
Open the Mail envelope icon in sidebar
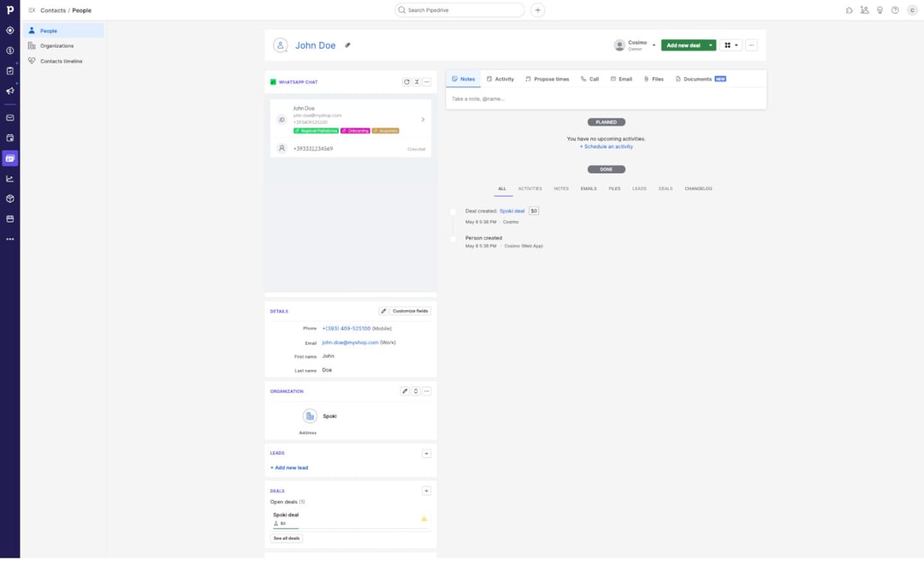(x=9, y=117)
